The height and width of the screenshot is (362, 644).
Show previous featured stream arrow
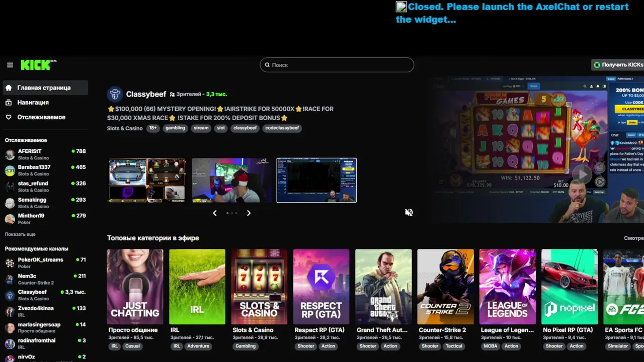point(215,213)
